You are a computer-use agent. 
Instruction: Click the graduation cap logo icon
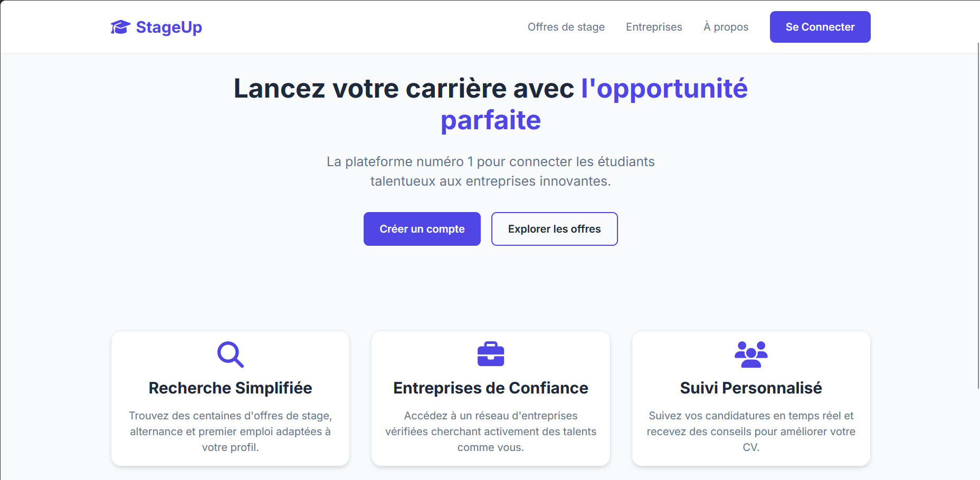click(x=120, y=27)
